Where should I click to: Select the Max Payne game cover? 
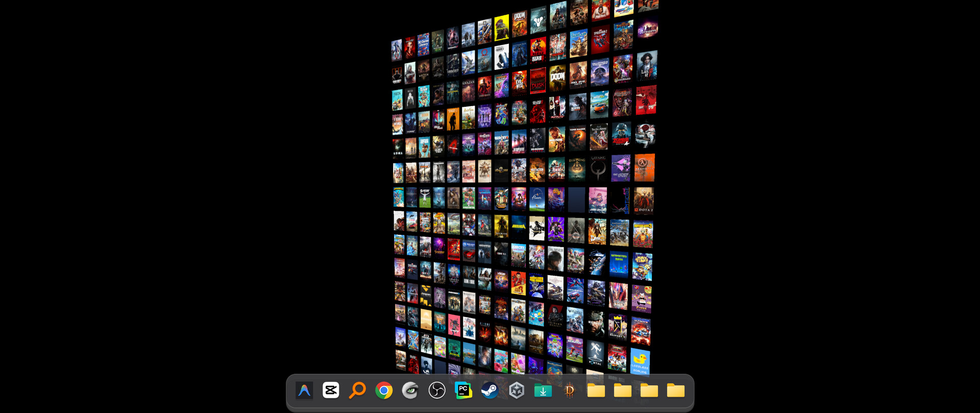click(x=556, y=139)
